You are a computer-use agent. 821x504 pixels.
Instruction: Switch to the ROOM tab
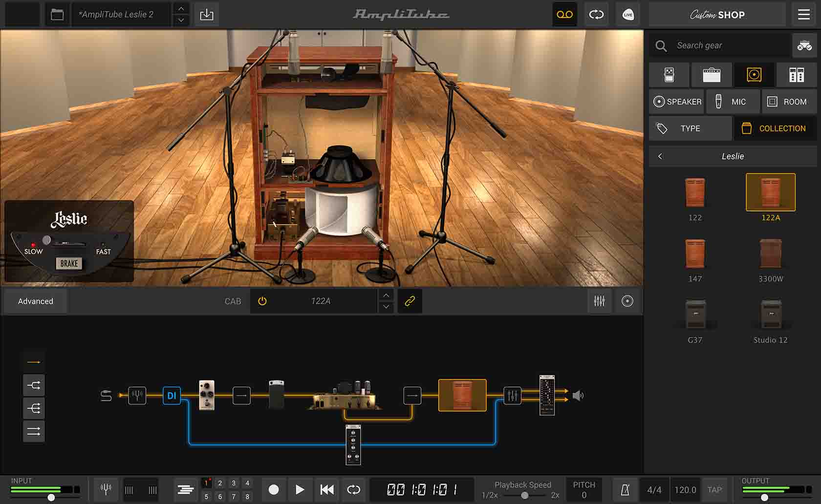788,102
